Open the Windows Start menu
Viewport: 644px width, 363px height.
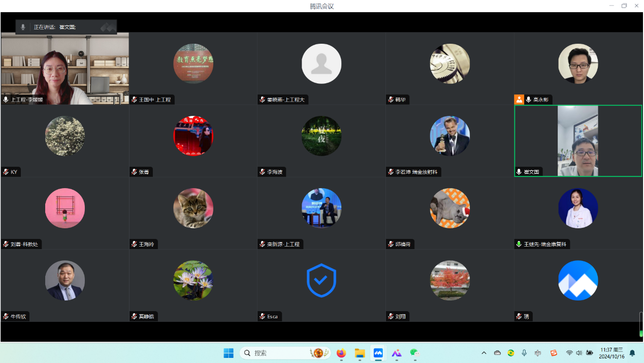229,353
